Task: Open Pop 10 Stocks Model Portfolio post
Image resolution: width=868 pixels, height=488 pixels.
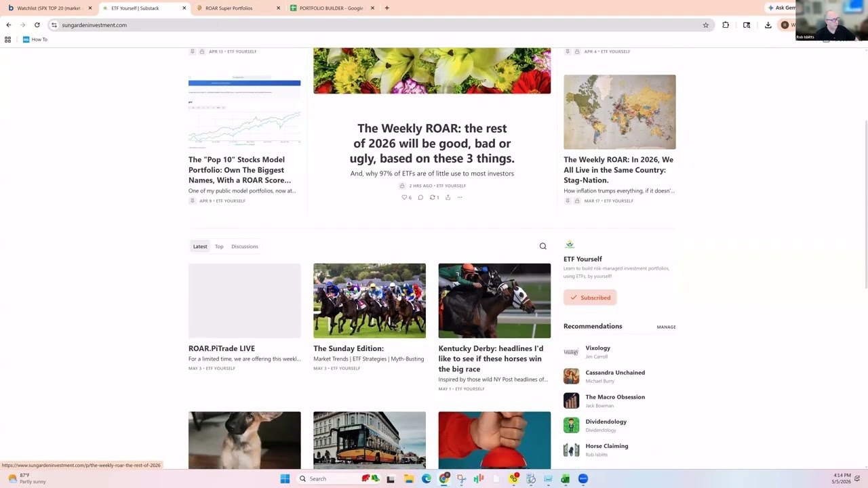Action: pyautogui.click(x=240, y=169)
